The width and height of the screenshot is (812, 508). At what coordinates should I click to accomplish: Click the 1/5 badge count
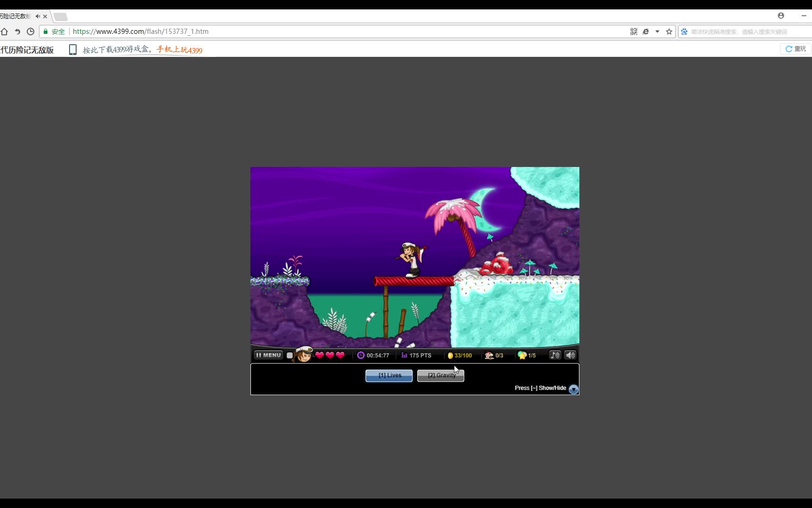pyautogui.click(x=532, y=356)
